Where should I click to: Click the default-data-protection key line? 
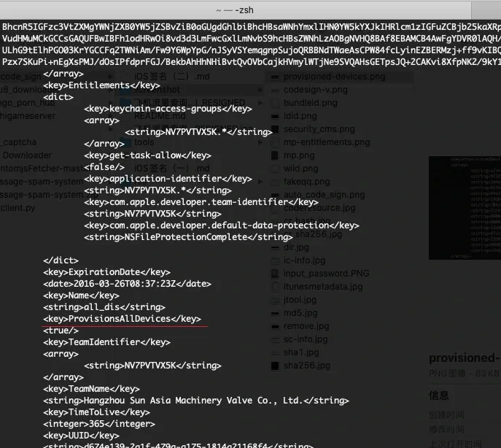[x=222, y=225]
